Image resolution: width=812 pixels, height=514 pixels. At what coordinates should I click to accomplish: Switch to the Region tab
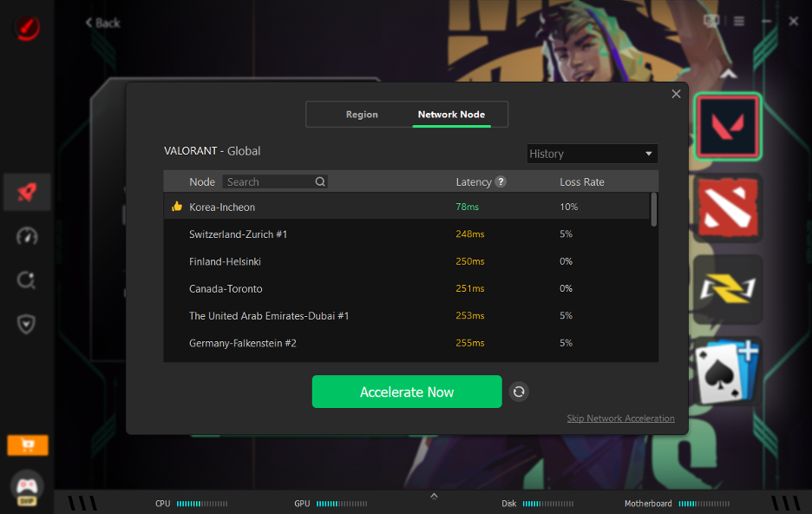pyautogui.click(x=362, y=115)
